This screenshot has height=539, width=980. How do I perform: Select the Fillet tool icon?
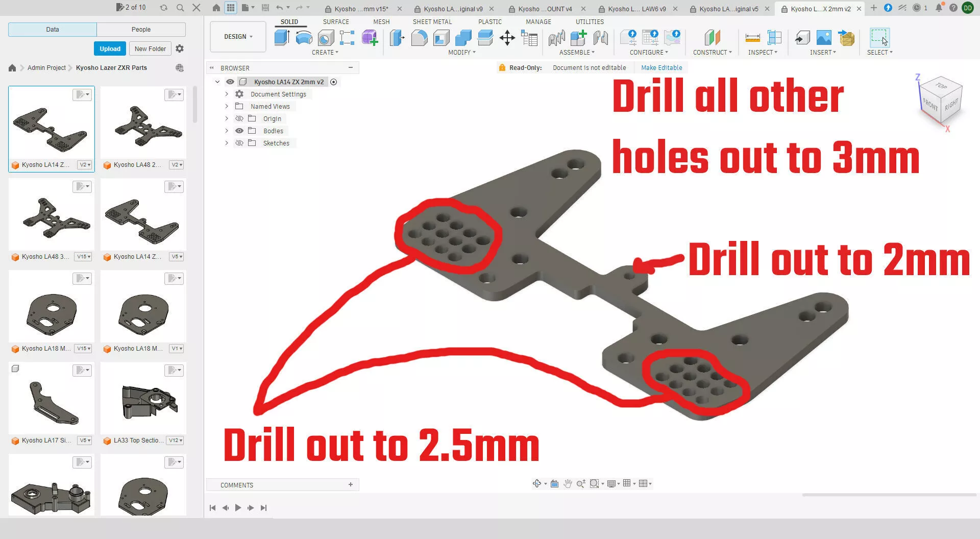tap(419, 38)
